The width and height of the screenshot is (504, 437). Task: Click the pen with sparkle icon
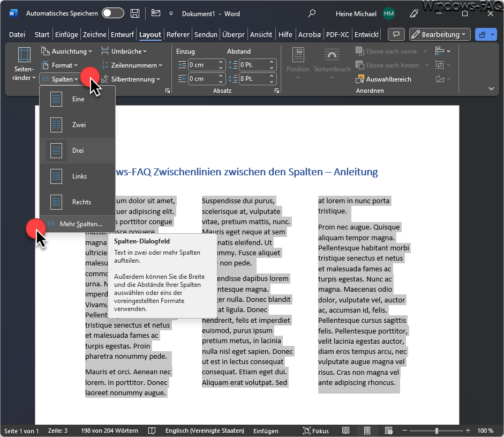(x=415, y=13)
